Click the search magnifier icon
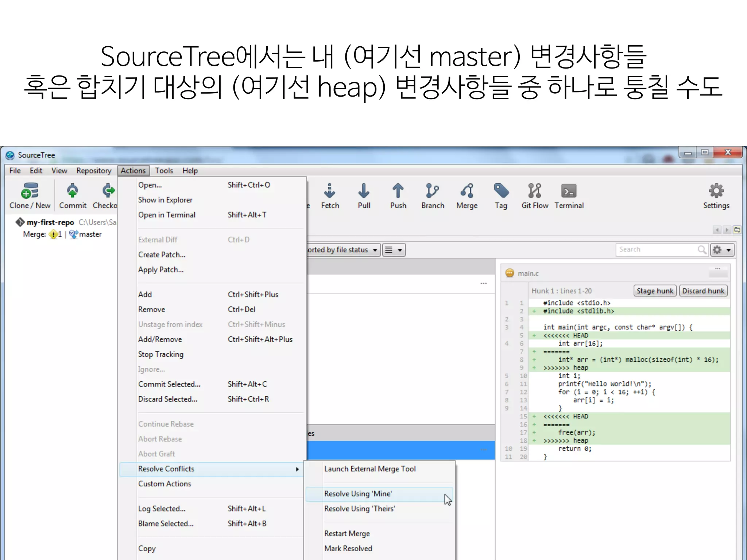 click(x=702, y=250)
